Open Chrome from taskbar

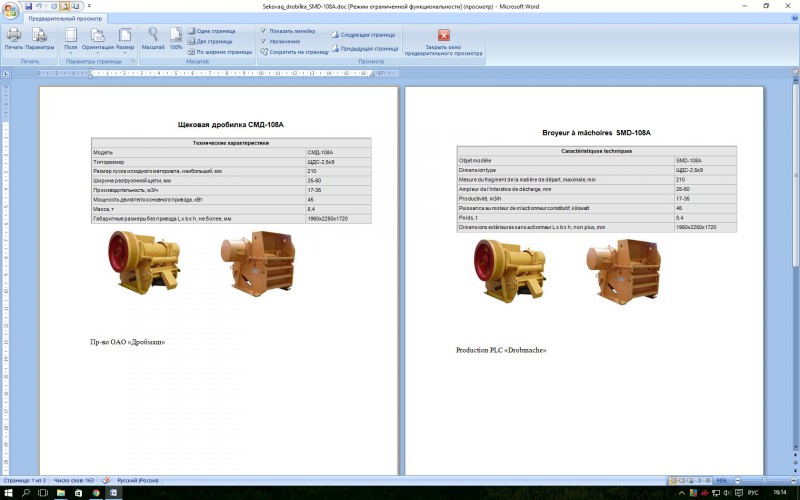tap(96, 493)
